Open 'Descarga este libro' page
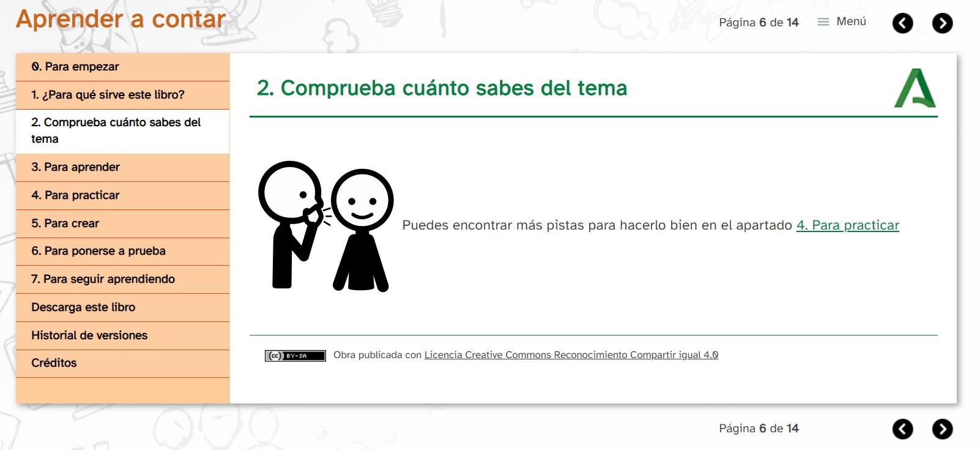 (83, 307)
